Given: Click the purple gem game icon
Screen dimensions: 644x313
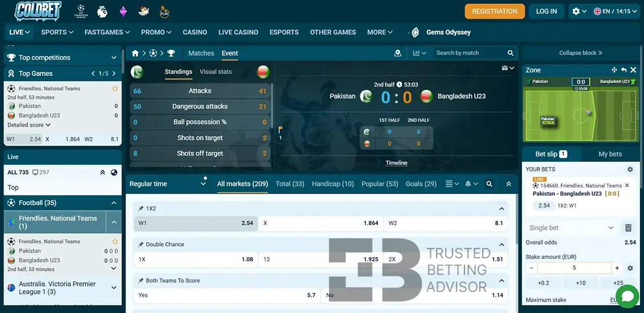Looking at the screenshot, I should 123,11.
